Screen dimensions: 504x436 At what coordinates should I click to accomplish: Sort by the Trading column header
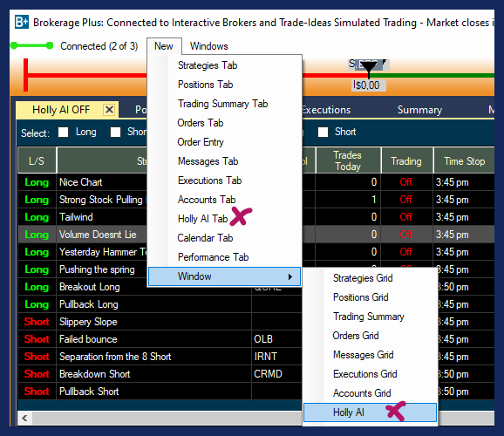(x=406, y=160)
